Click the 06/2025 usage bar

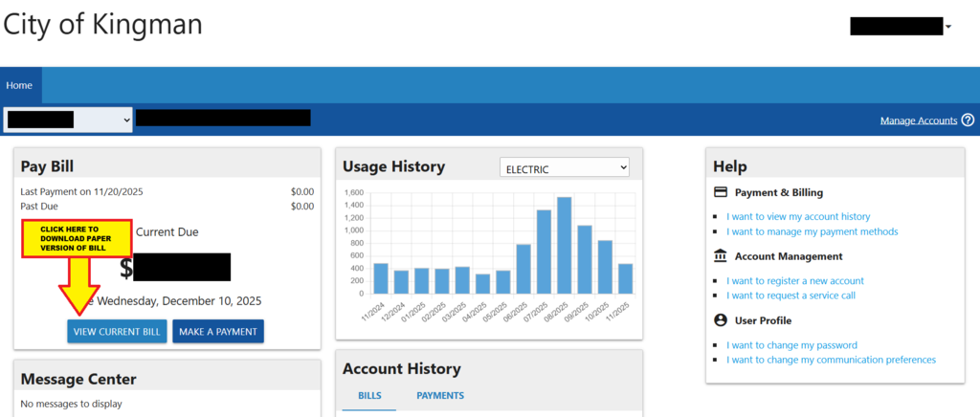click(523, 269)
